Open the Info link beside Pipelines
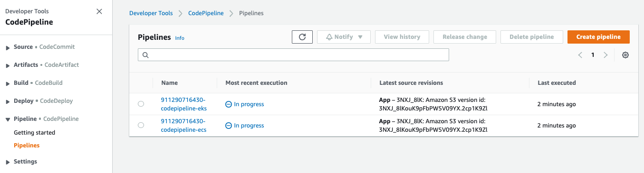Viewport: 644px width, 173px height. point(180,38)
